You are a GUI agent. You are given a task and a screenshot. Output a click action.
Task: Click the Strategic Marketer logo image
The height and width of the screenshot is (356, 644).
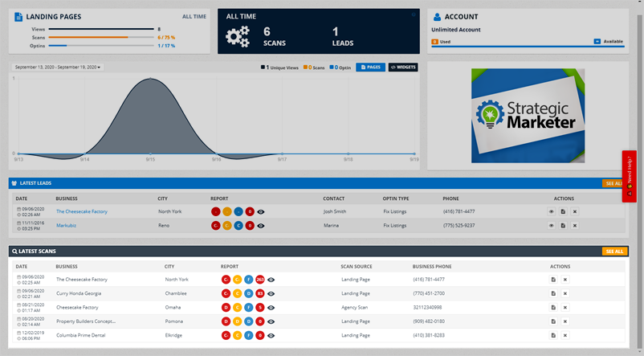coord(528,115)
